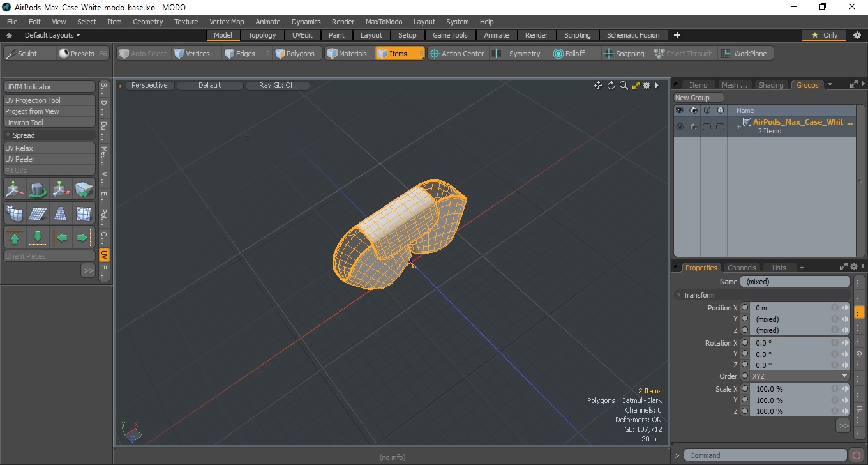Maximize the 3D viewport with orange arrows icon
The width and height of the screenshot is (868, 465).
[636, 86]
